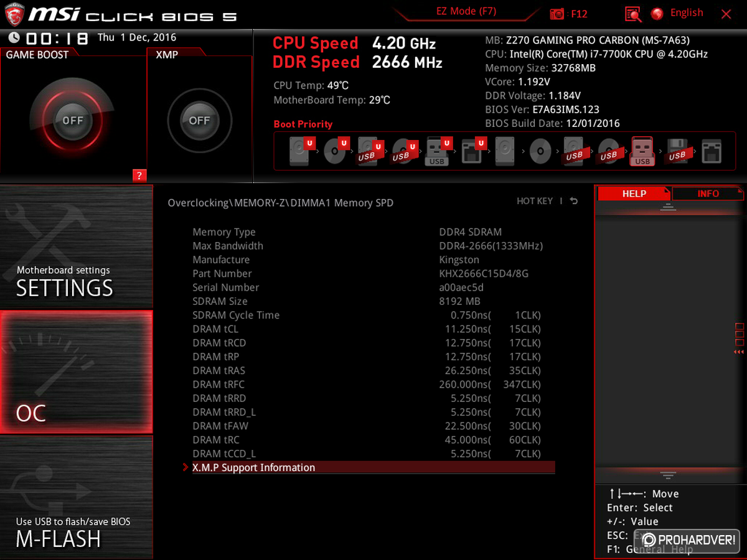The width and height of the screenshot is (747, 560).
Task: Select legacy hard disk boot icon
Action: [x=505, y=152]
